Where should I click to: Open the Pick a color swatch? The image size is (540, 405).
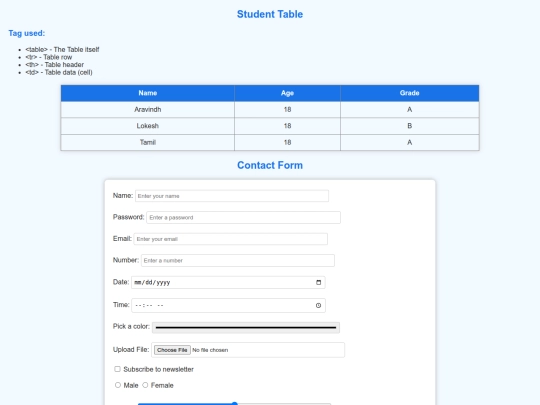[x=246, y=328]
